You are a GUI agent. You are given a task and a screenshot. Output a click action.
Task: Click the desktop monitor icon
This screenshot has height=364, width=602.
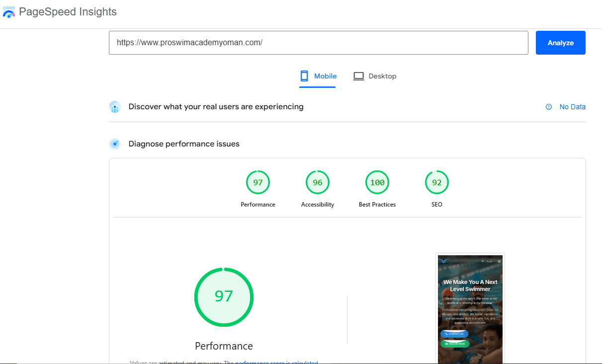click(x=358, y=76)
